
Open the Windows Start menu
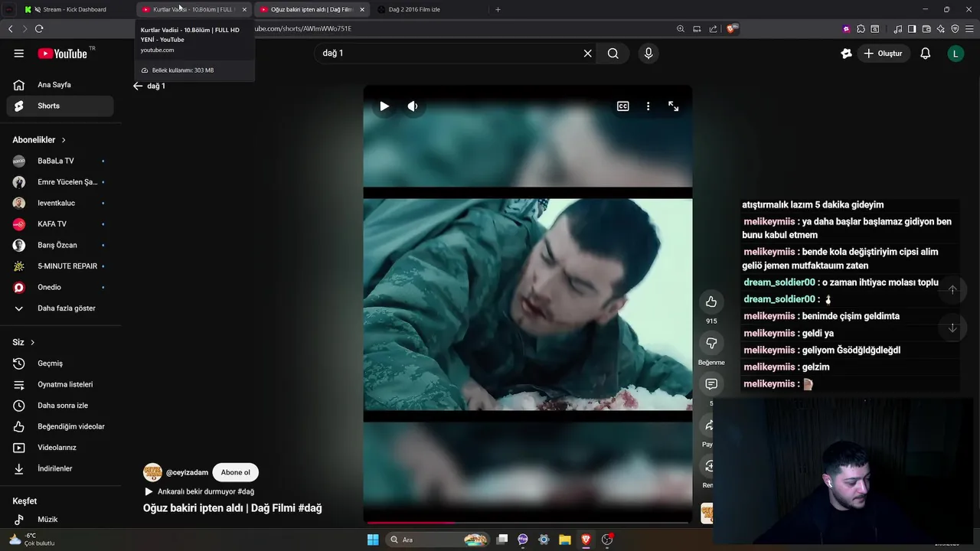tap(373, 540)
